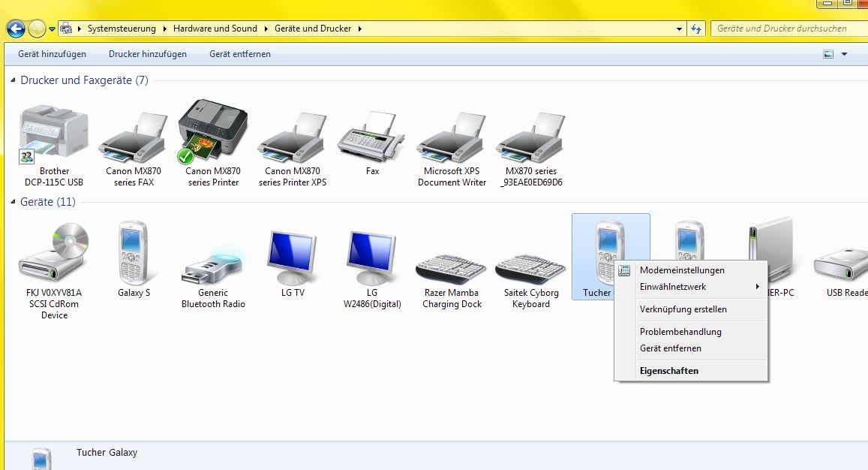
Task: Open the view options dropdown arrow
Action: click(x=844, y=54)
